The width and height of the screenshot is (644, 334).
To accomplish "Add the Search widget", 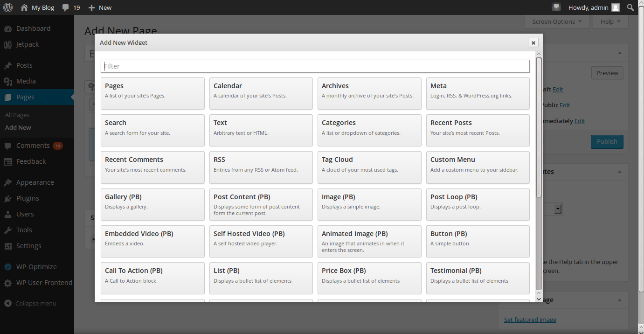I will (x=152, y=131).
